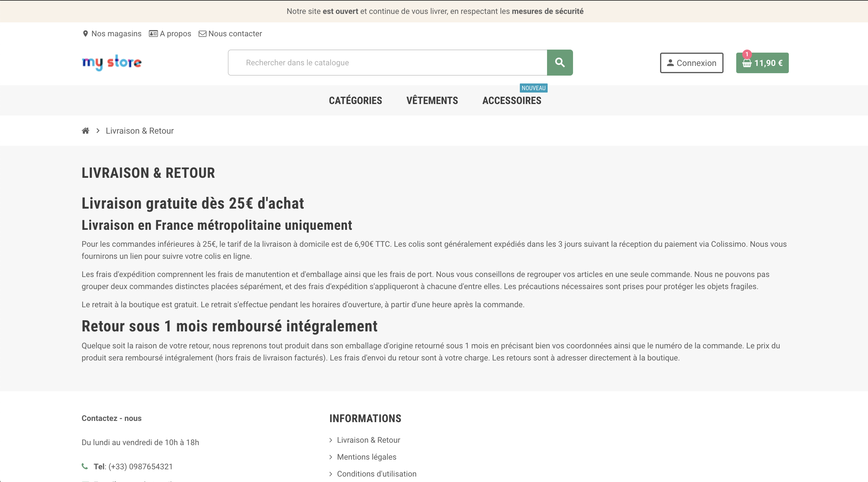Click the NOUVEAU badge above Accessoires
This screenshot has height=482, width=868.
(533, 88)
